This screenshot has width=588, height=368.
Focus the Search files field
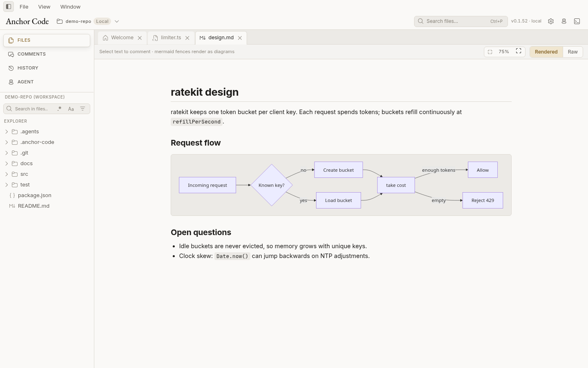point(461,21)
